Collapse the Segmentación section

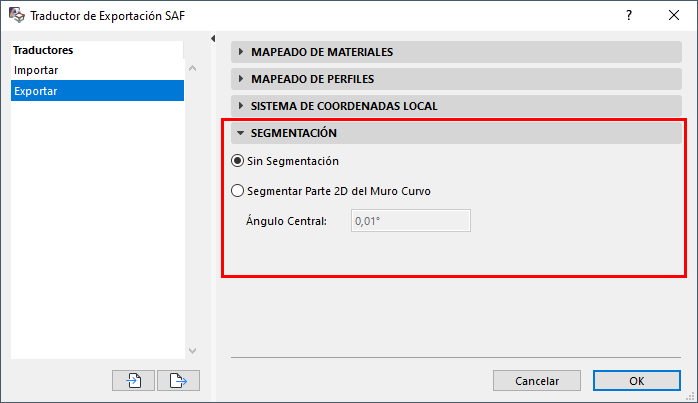coord(456,133)
